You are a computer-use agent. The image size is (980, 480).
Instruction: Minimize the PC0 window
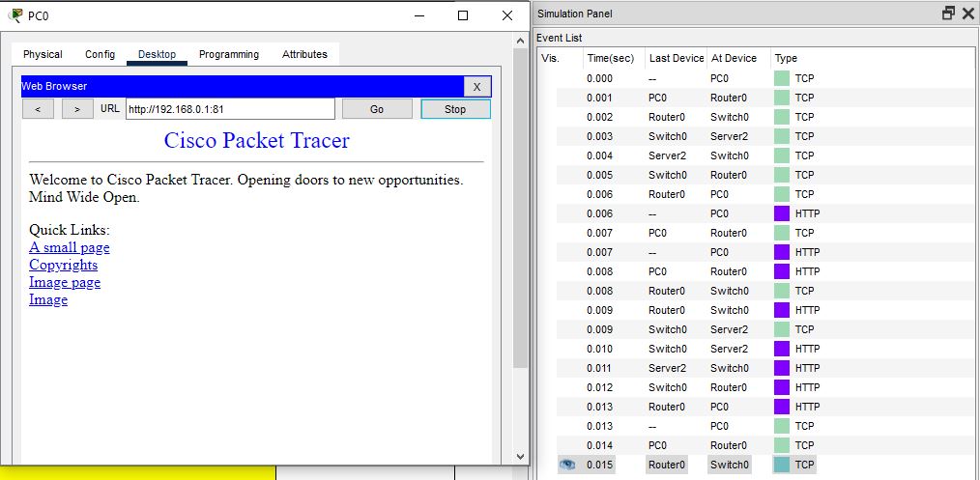(418, 15)
